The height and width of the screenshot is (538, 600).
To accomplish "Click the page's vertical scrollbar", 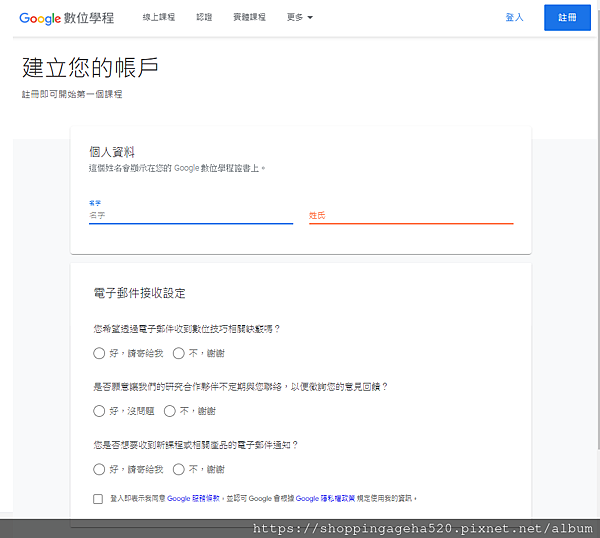I will 597,230.
